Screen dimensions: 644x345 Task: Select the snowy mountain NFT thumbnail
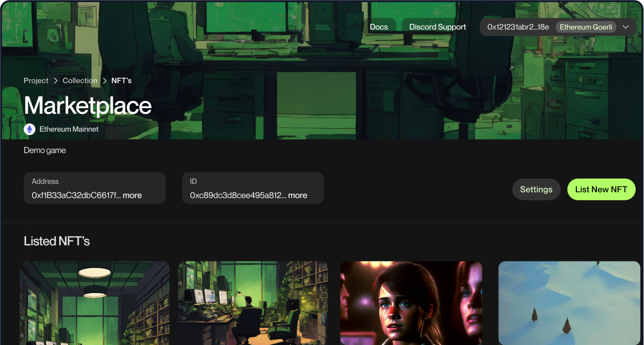coord(569,303)
